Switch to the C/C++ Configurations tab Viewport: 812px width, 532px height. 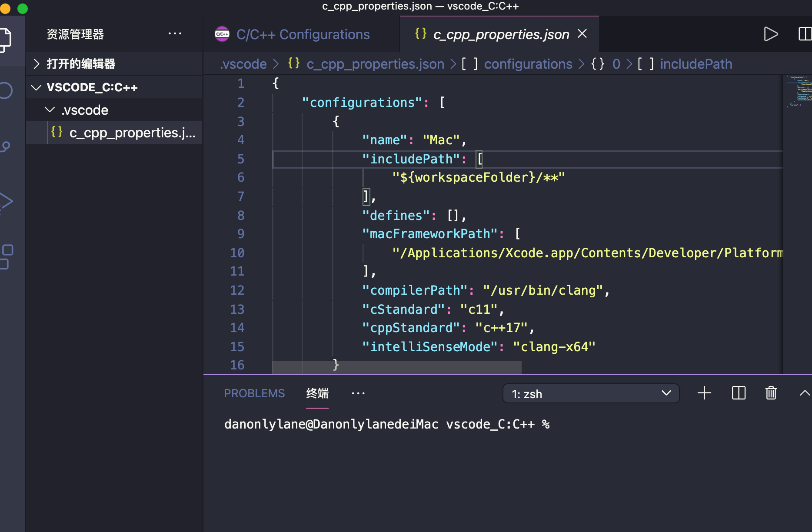(303, 34)
